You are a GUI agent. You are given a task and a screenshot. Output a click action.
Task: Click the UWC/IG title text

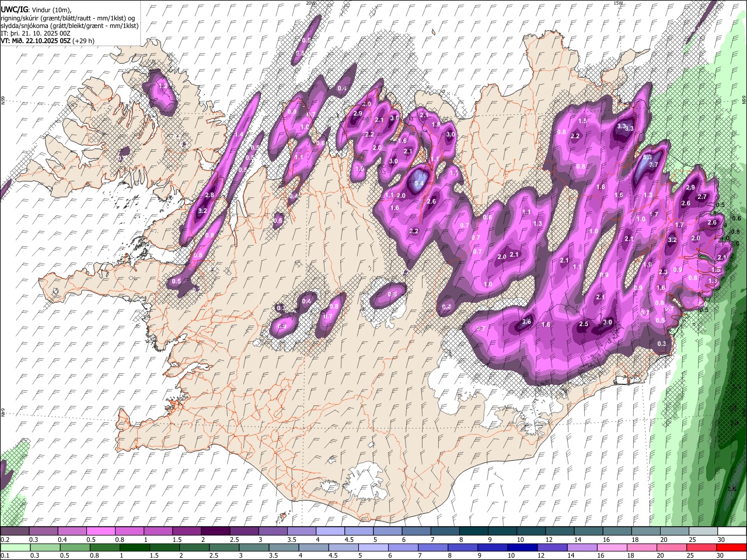15,10
